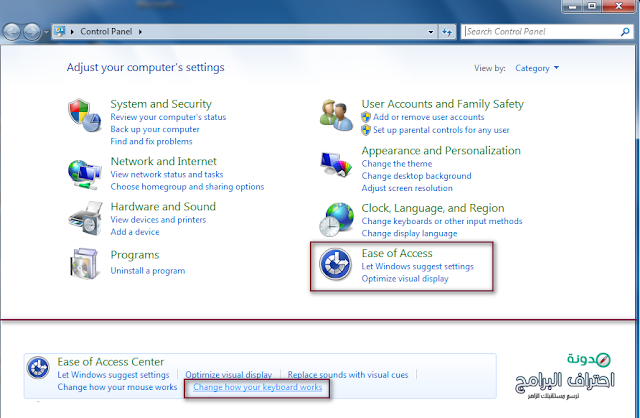This screenshot has width=640, height=418.
Task: Click Change desktop background
Action: 416,176
